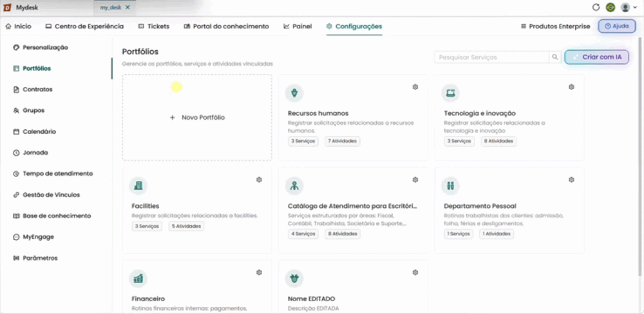Click the 7 Atividades badge
Image resolution: width=644 pixels, height=314 pixels.
pyautogui.click(x=343, y=141)
